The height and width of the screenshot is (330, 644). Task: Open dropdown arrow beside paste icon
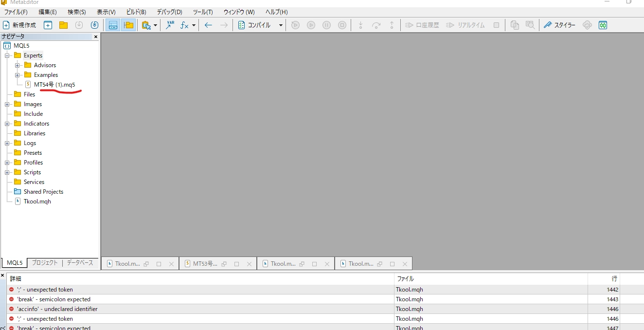(x=155, y=25)
